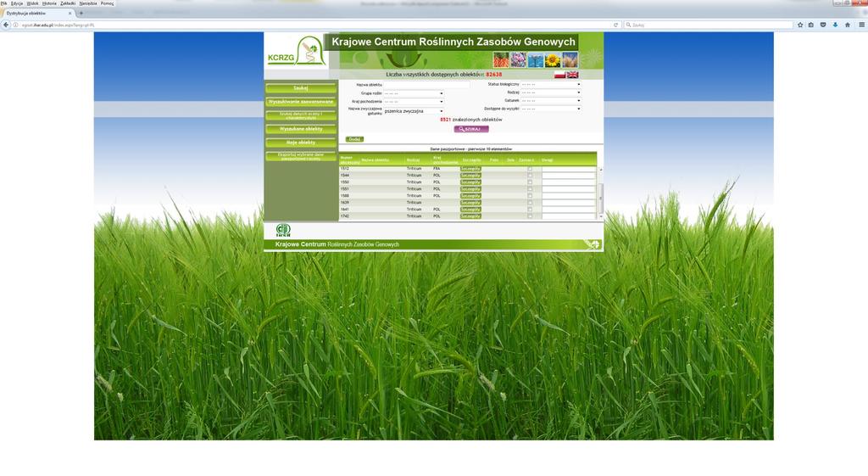Open the Zakładki menu
868x476 pixels.
coord(68,3)
